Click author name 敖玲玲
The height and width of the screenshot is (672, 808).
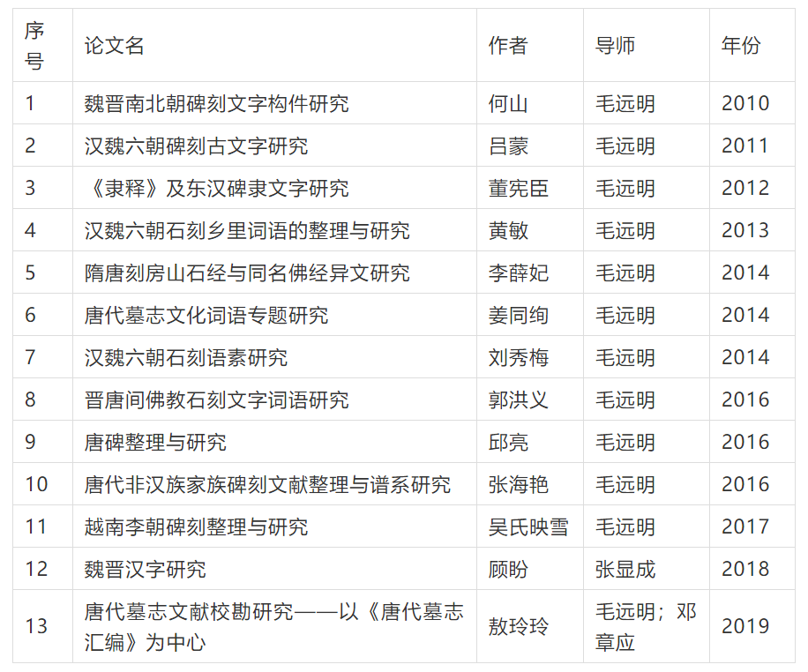click(518, 626)
